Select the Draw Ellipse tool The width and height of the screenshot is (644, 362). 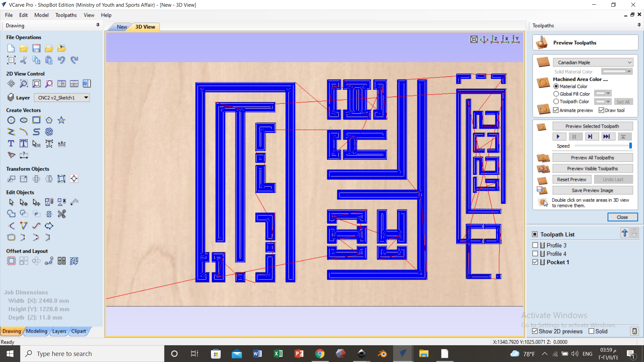coord(23,120)
